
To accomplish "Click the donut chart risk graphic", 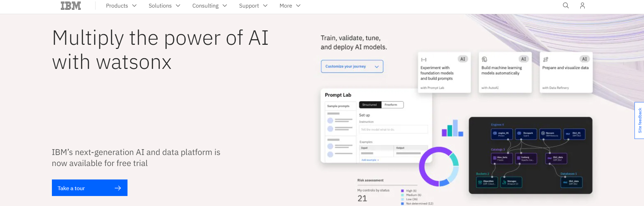I will point(439,166).
